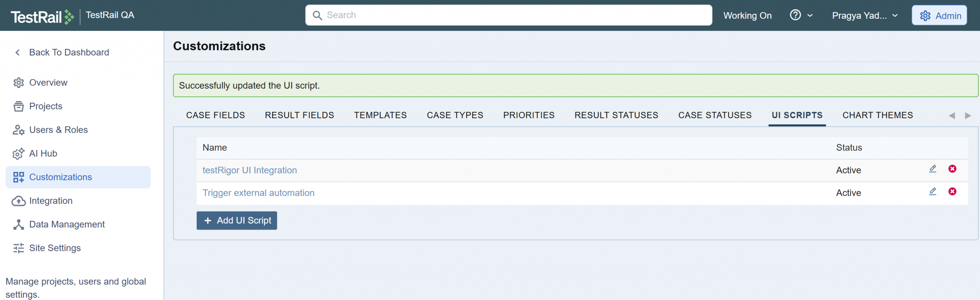Click the Add UI Script button
Screen dimensions: 980x300
237,221
